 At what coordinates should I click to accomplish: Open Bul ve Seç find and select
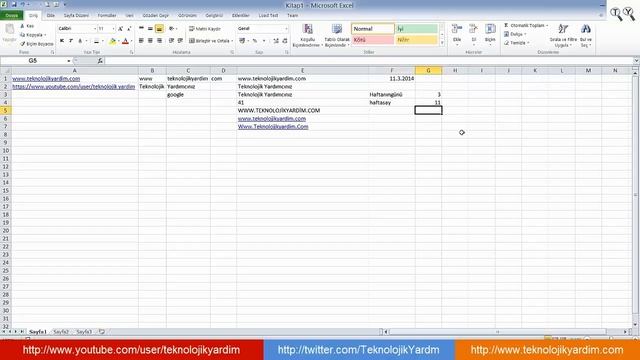click(586, 35)
